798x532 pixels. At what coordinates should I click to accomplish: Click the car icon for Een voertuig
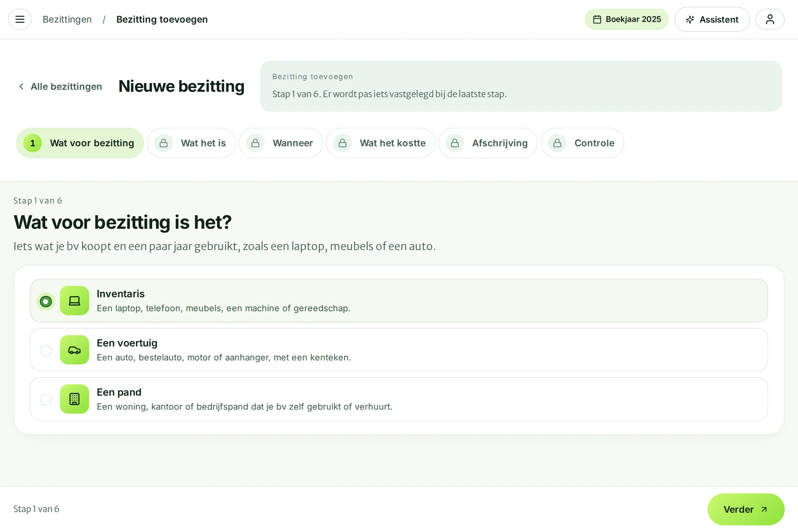[74, 350]
